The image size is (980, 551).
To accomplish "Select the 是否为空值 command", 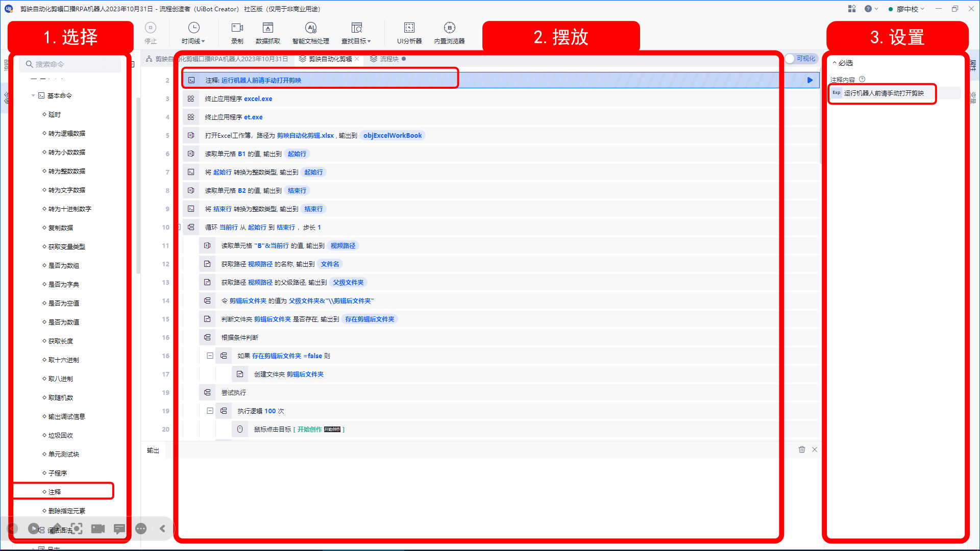I will click(x=64, y=303).
